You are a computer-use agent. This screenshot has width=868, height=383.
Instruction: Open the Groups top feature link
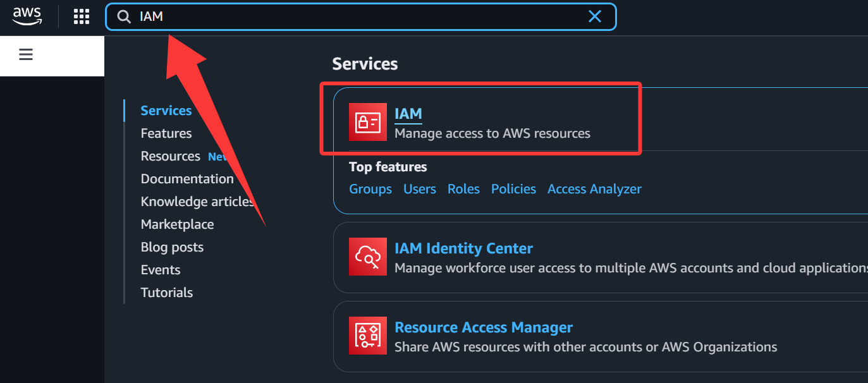click(370, 189)
